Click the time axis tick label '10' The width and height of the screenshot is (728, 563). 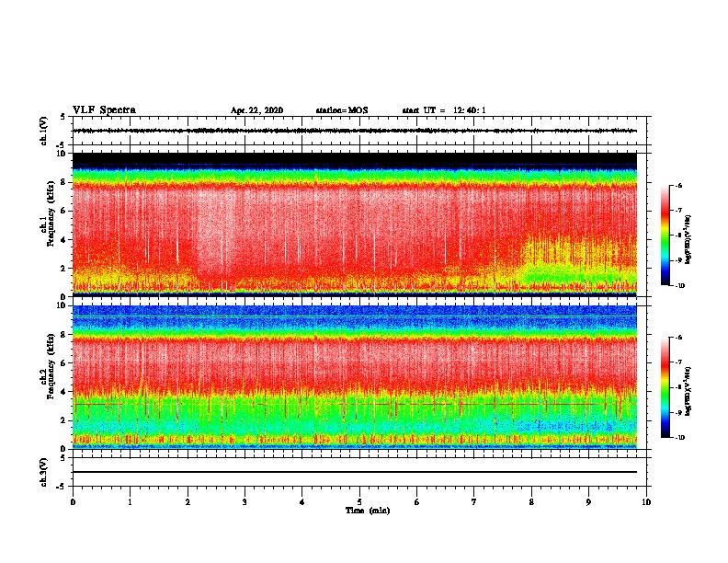tap(646, 502)
